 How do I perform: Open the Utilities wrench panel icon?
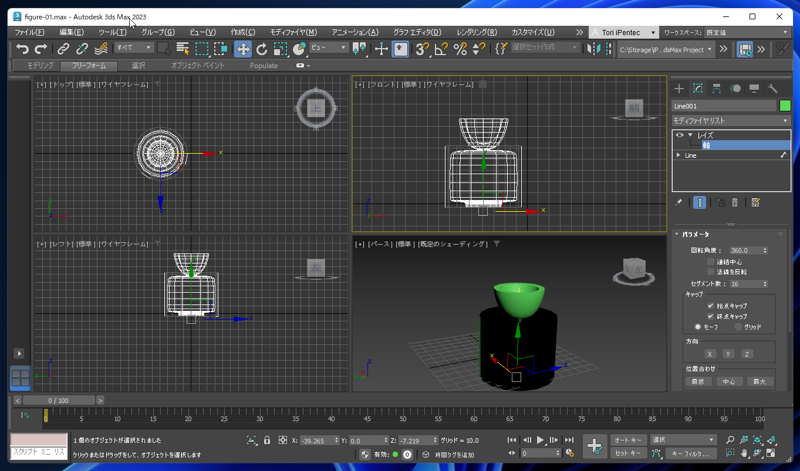[773, 88]
